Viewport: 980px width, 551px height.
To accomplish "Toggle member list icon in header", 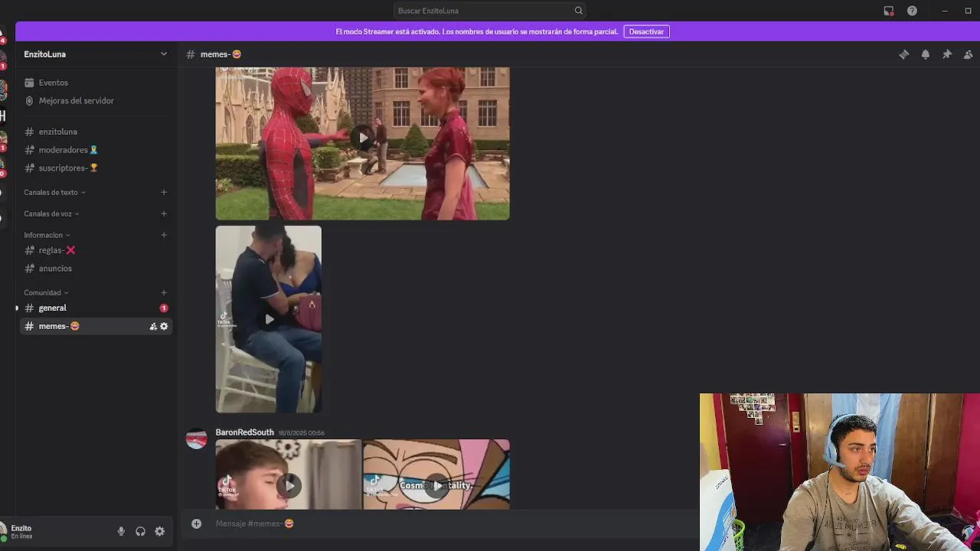I will (968, 54).
